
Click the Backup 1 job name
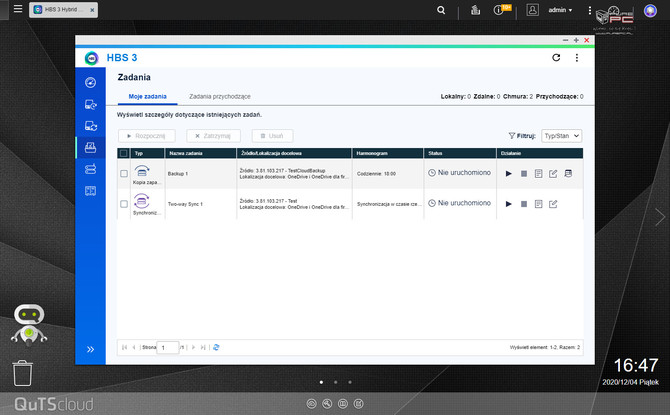point(178,174)
